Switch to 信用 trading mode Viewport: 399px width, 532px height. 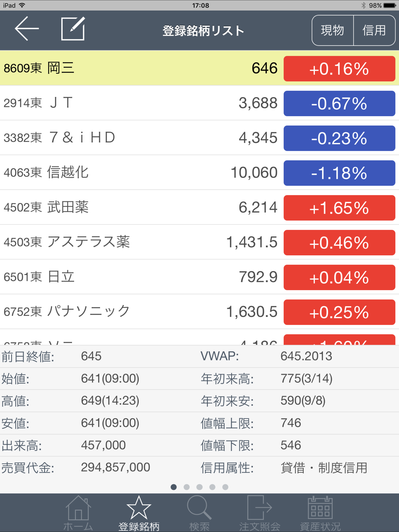pyautogui.click(x=374, y=31)
